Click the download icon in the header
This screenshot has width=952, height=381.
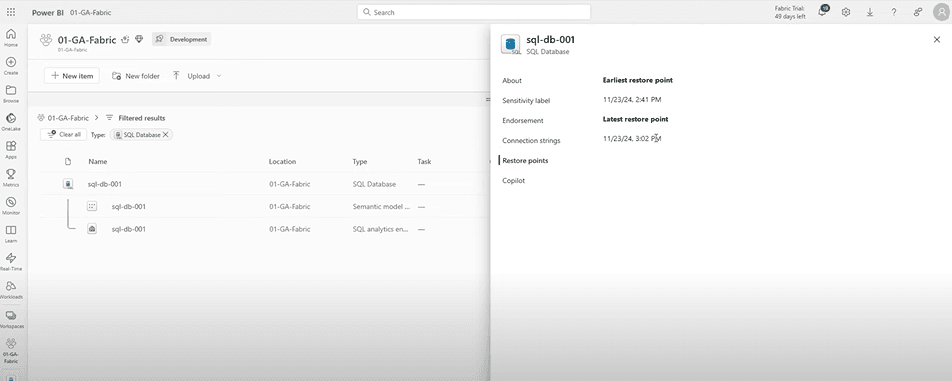pos(869,12)
